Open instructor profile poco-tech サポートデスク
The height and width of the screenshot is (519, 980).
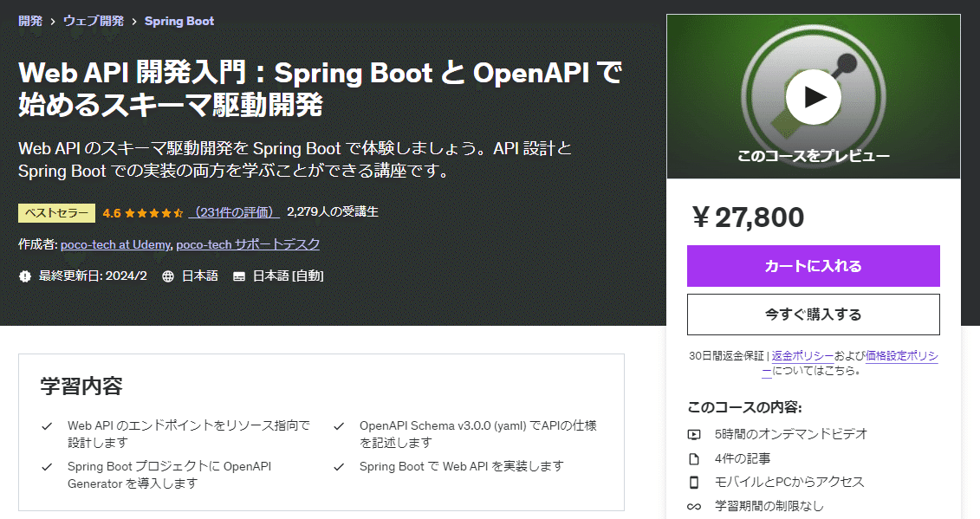point(251,244)
